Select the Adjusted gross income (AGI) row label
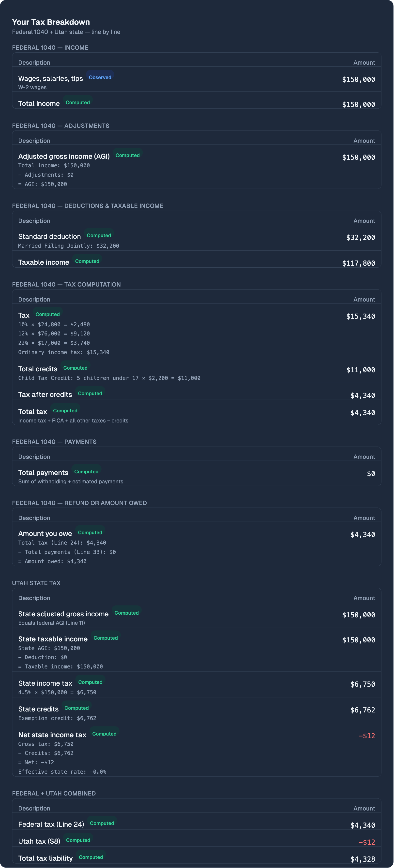 [x=64, y=156]
